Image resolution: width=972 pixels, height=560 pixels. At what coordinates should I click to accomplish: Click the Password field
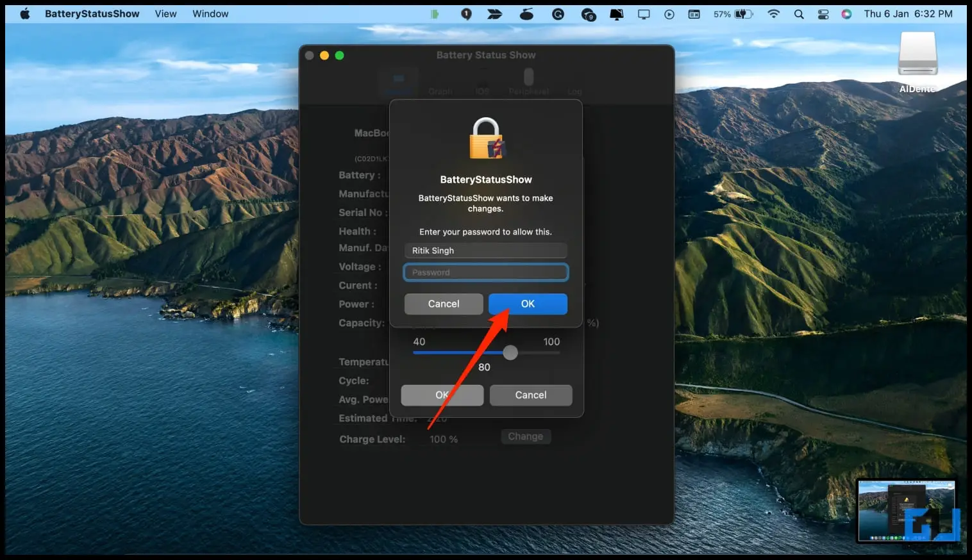[x=486, y=272]
